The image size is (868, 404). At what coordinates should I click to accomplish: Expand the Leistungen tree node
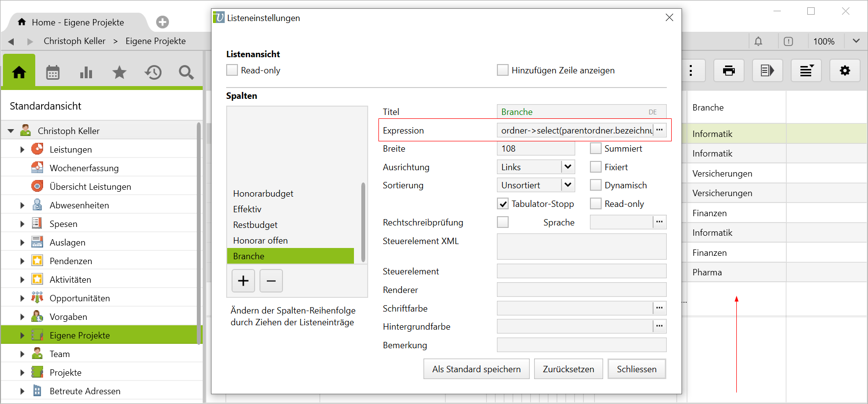pos(22,150)
